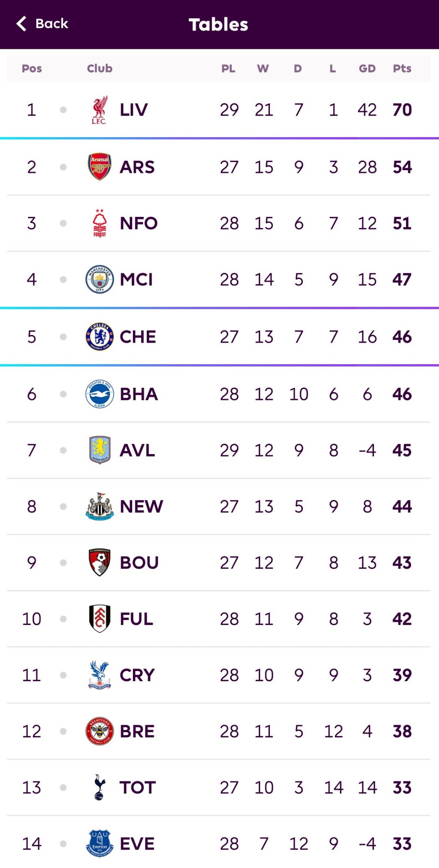Screen dimensions: 439x868
Task: Open the Fulham club crest
Action: [100, 619]
